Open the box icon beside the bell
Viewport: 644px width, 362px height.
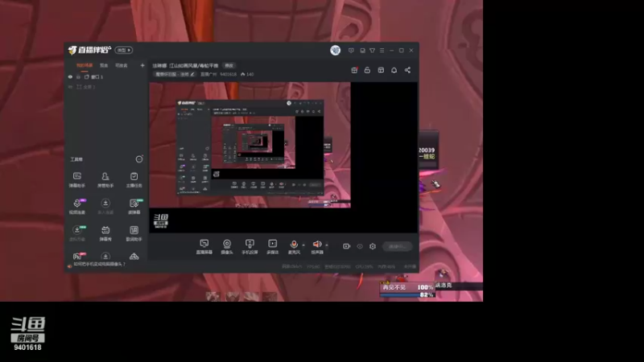tap(381, 70)
